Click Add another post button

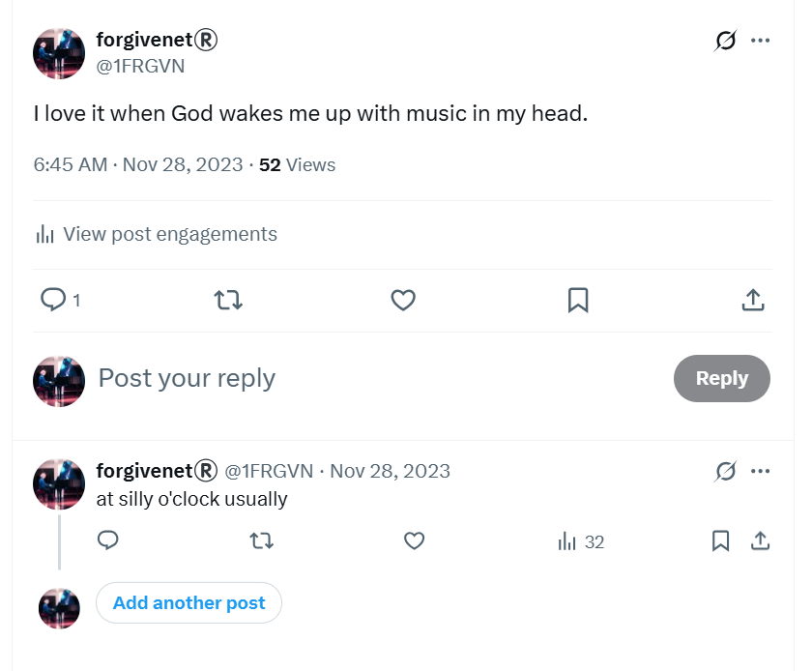189,602
